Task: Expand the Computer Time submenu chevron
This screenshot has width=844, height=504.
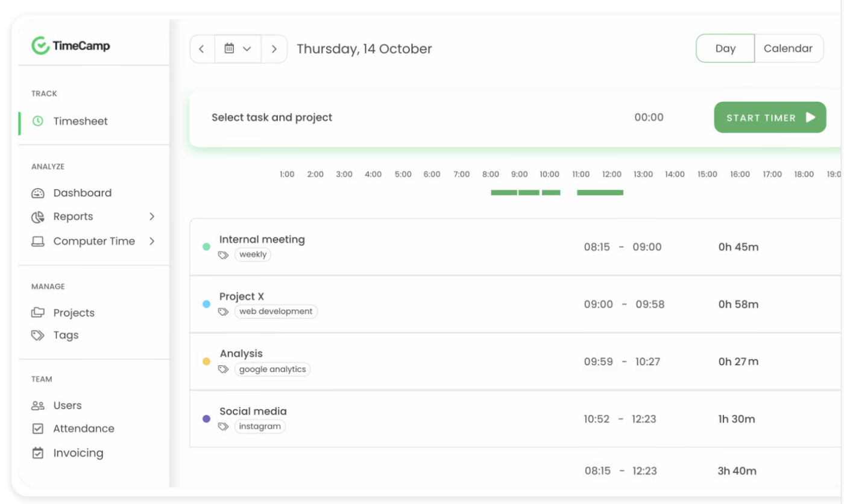Action: [152, 241]
